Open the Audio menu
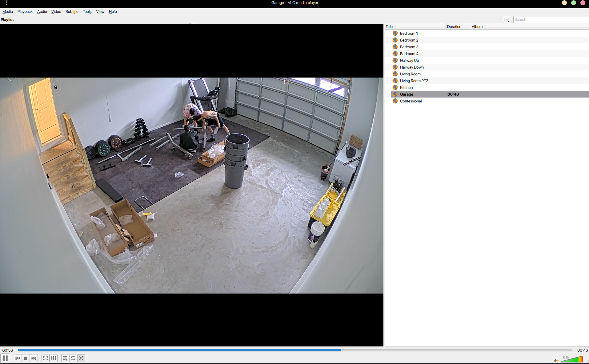Viewport: 589px width, 364px height. [x=42, y=12]
